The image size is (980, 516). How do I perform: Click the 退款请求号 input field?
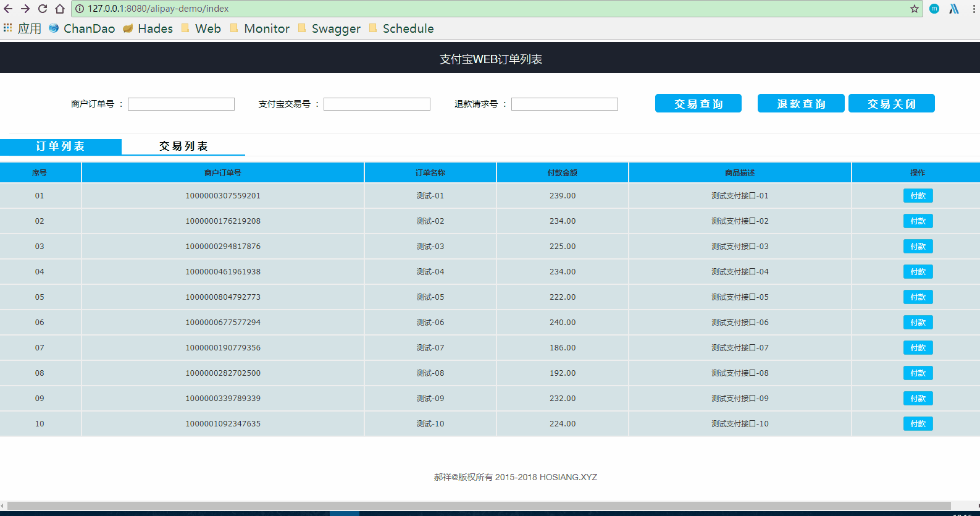pos(564,104)
